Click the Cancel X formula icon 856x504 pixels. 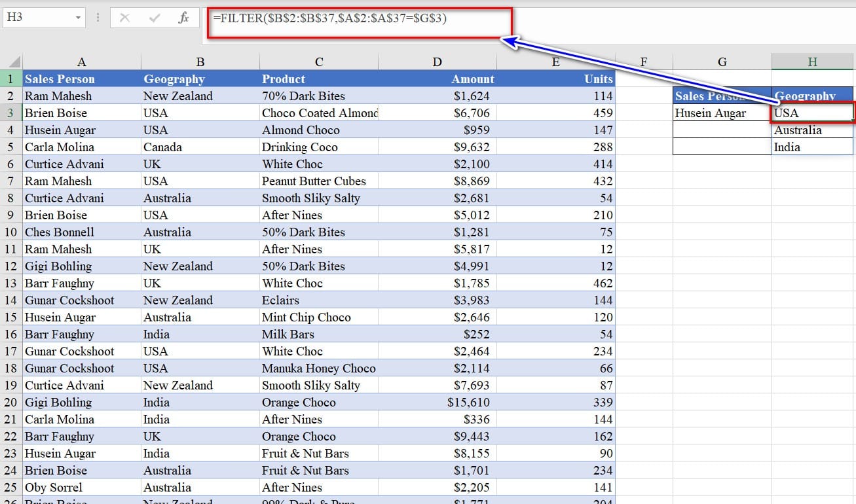(x=124, y=18)
